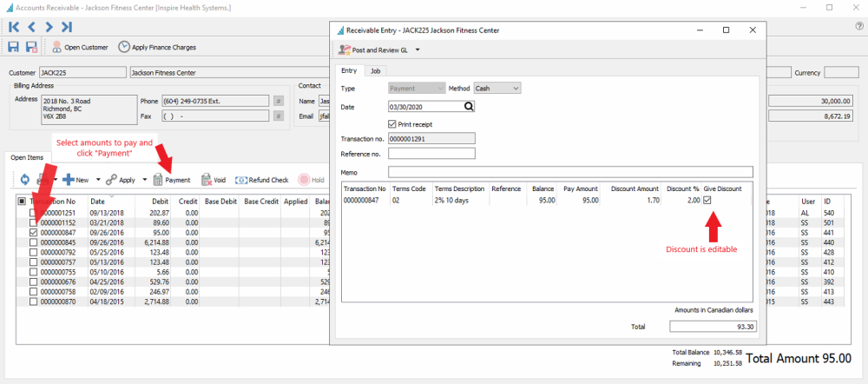Check the box for transaction 0000000870
Viewport: 868px width, 384px height.
(x=33, y=302)
